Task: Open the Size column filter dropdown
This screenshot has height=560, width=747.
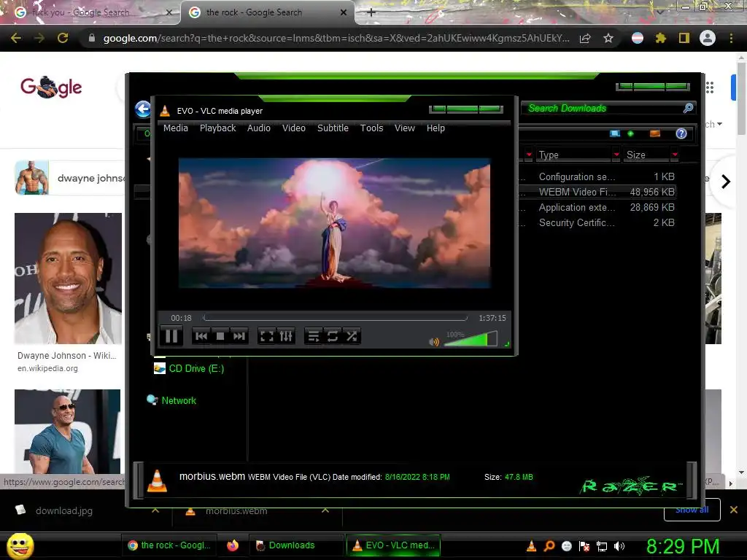Action: tap(675, 155)
